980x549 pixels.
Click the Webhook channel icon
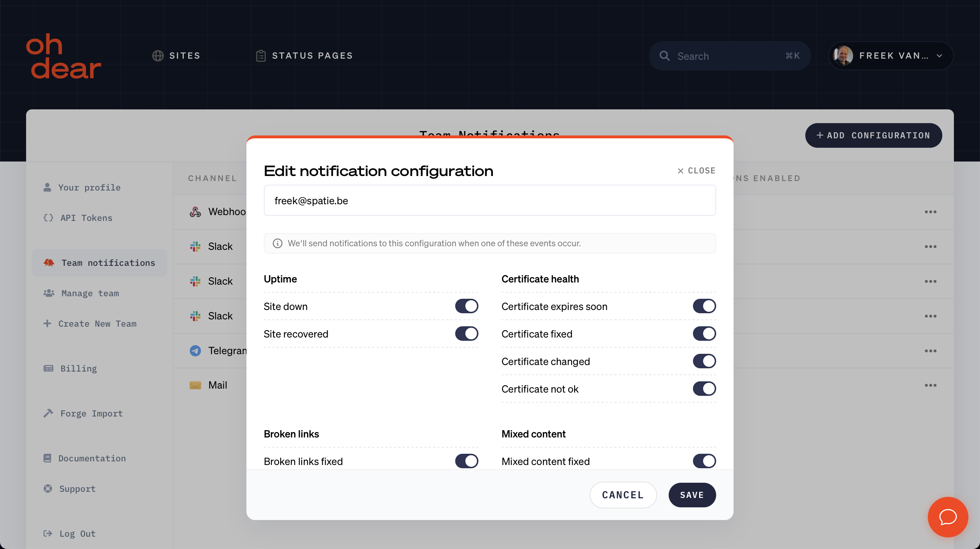195,211
